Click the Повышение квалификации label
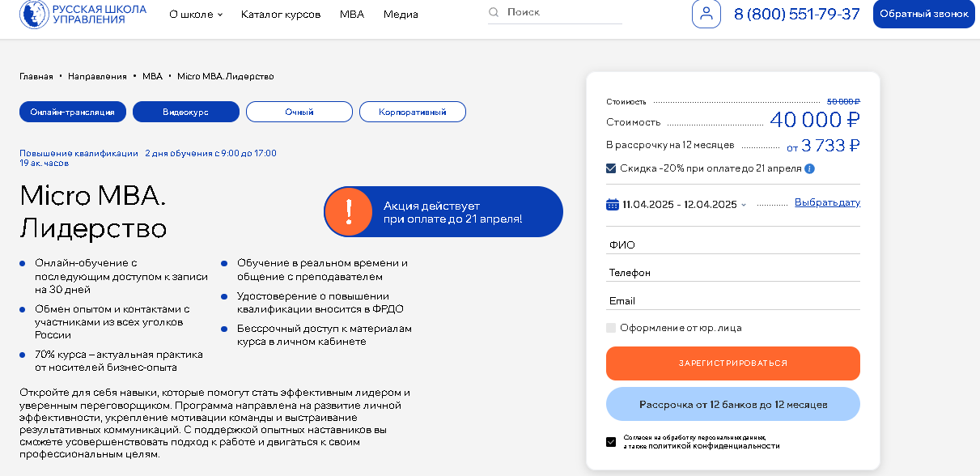This screenshot has height=476, width=980. tap(78, 153)
